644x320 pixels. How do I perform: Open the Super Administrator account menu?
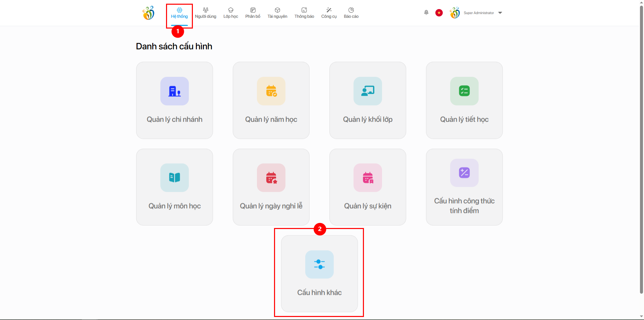click(479, 13)
